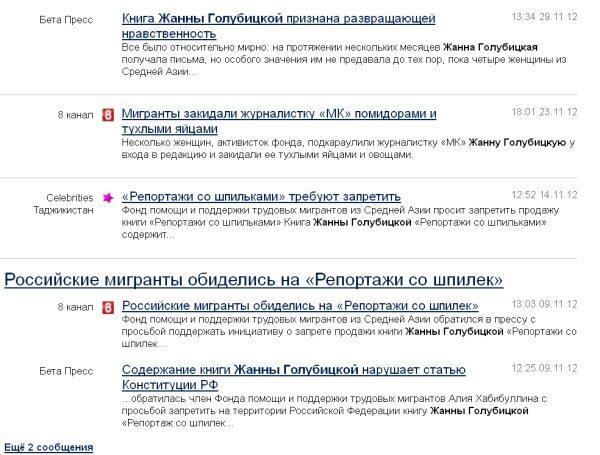Click timestamp 13:03 09.11.12

(x=545, y=304)
